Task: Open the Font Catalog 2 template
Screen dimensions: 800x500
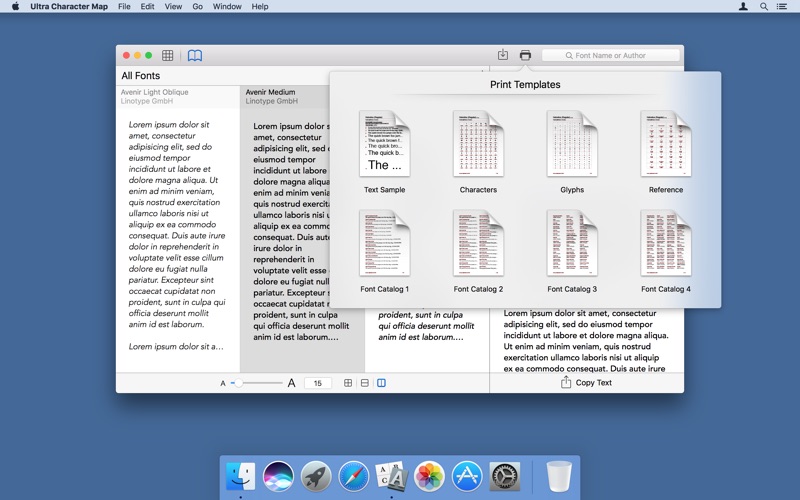Action: click(x=478, y=251)
